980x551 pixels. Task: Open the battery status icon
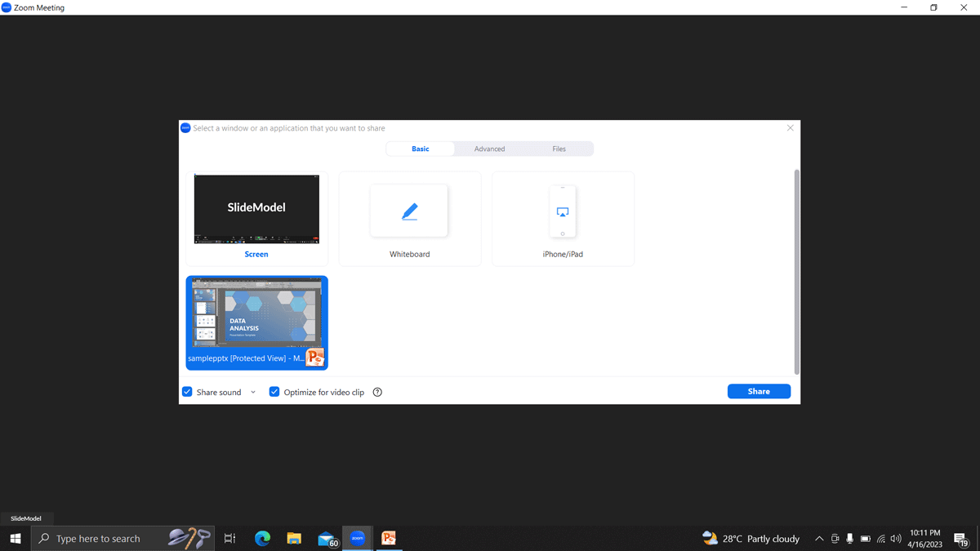[x=866, y=539]
